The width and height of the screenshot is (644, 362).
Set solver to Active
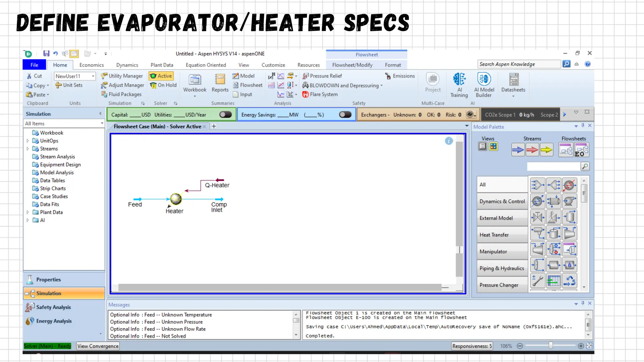click(161, 76)
